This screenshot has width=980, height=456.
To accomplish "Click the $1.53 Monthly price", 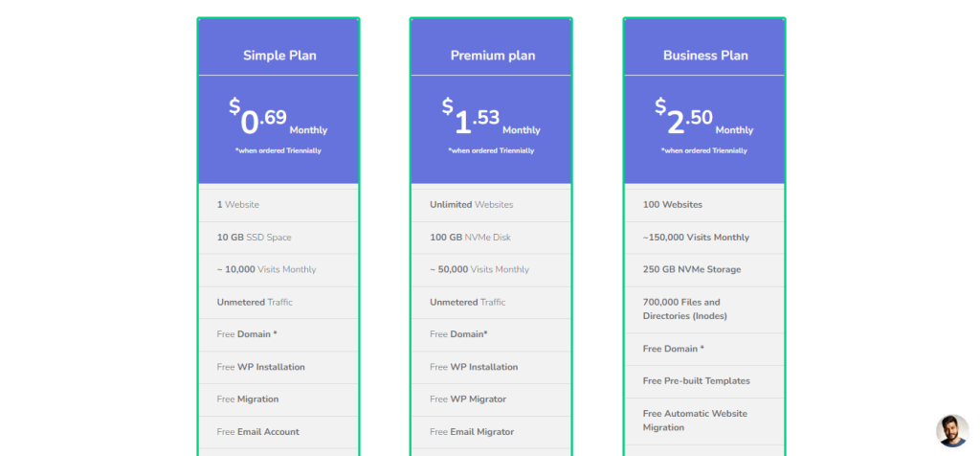I will pos(491,120).
